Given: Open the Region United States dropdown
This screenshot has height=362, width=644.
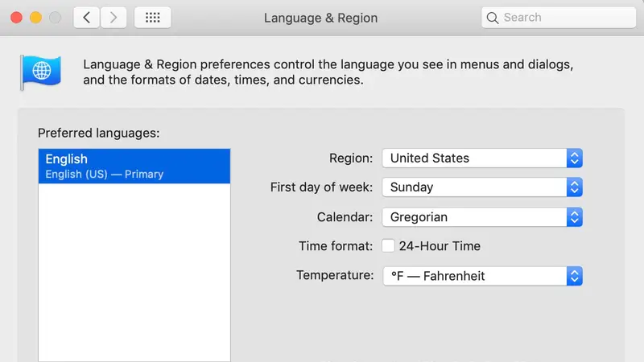Looking at the screenshot, I should [x=482, y=158].
